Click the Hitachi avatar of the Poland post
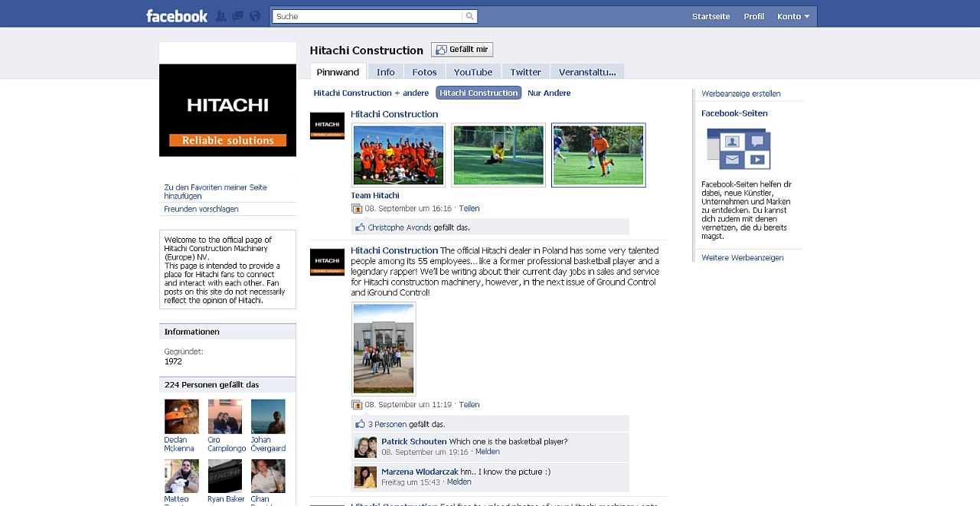This screenshot has height=506, width=980. (327, 262)
